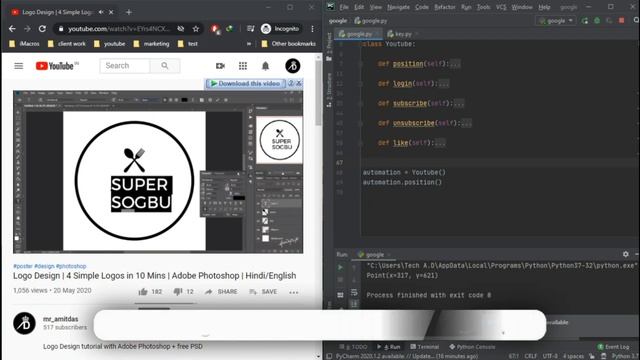Expand the folded position method
The height and width of the screenshot is (360, 640).
pyautogui.click(x=455, y=64)
